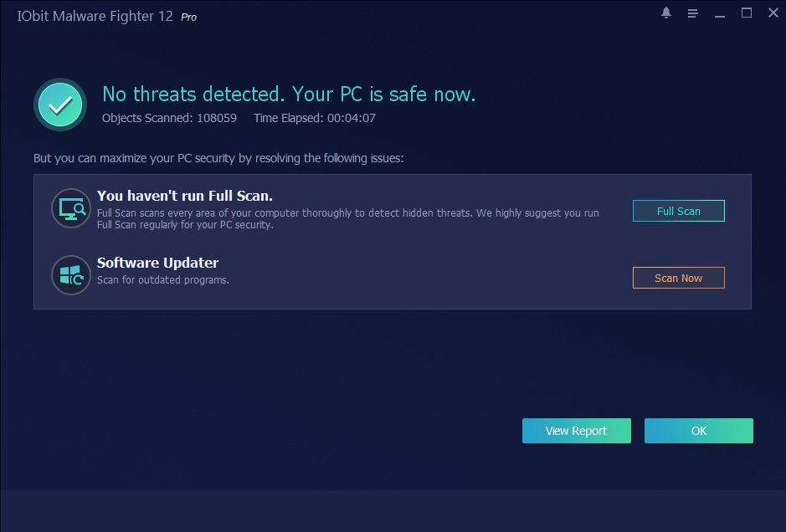
Task: Click the "You haven't run Full Scan." heading
Action: pos(185,196)
